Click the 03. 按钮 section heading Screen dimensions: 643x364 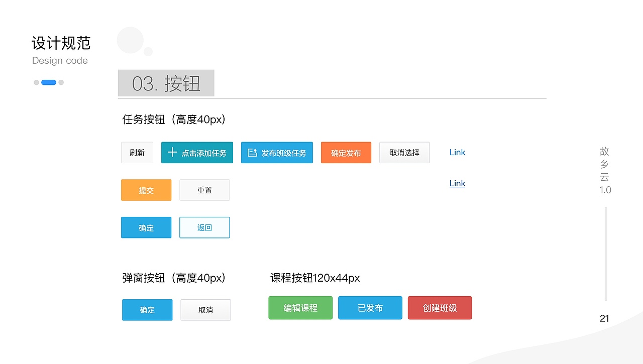point(166,83)
